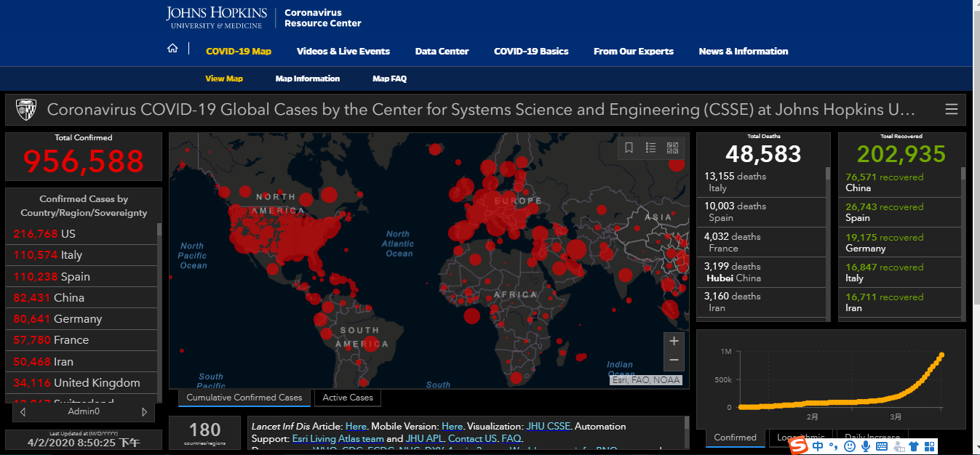Zoom in on the map with plus button
The image size is (980, 455).
[674, 342]
